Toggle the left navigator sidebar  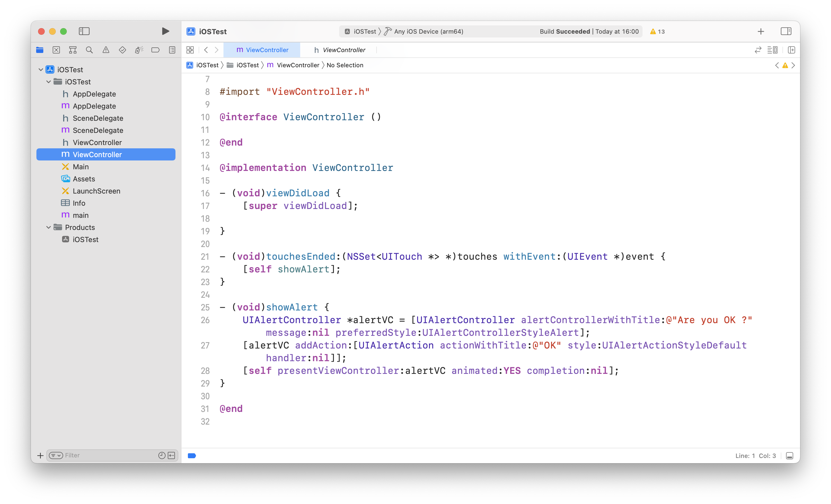84,31
